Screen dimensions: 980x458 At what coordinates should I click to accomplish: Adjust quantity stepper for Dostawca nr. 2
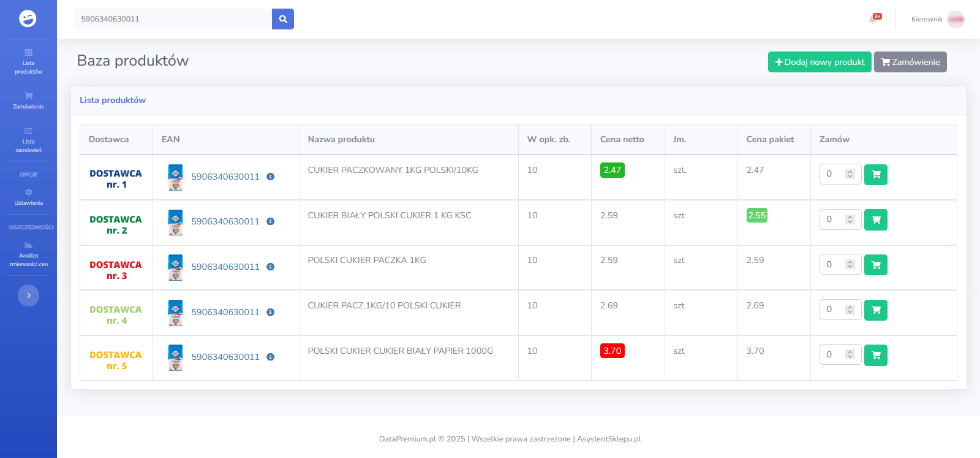click(x=850, y=219)
